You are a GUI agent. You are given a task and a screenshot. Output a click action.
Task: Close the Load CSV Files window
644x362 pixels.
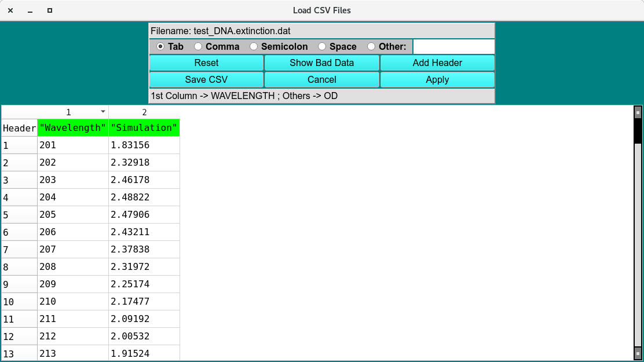tap(10, 10)
